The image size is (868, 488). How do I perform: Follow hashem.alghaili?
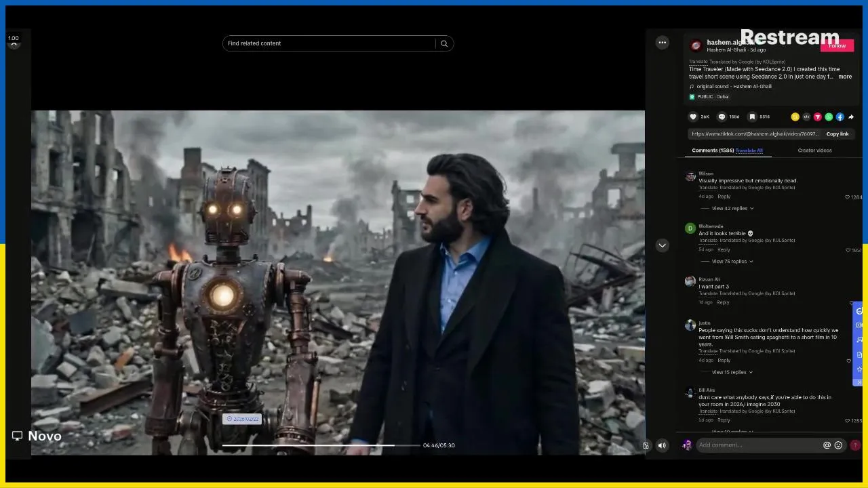tap(837, 45)
